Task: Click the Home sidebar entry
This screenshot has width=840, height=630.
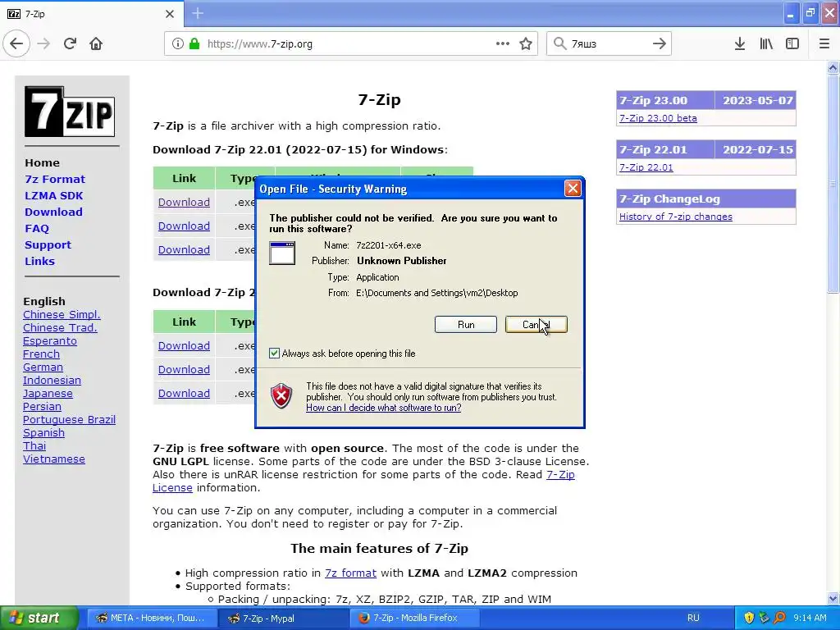Action: (43, 163)
